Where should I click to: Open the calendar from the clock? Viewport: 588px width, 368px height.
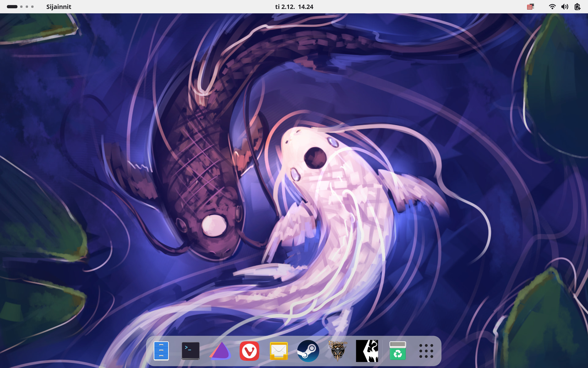coord(294,7)
